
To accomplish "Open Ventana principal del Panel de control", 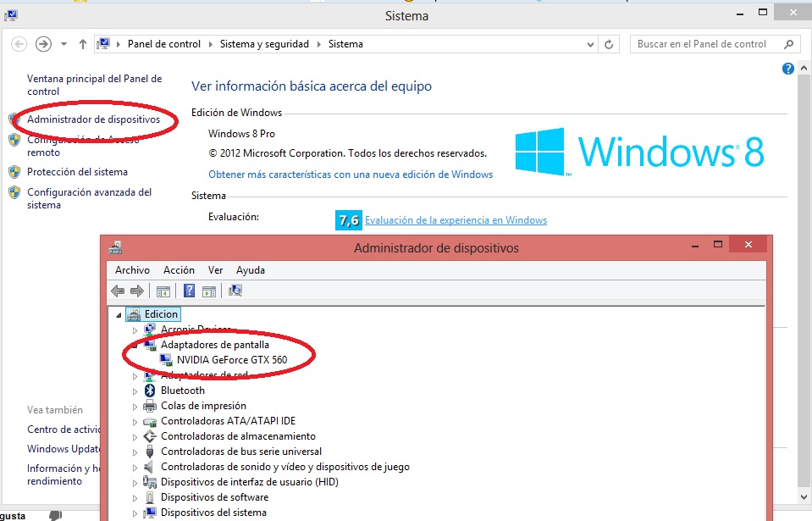I will click(x=94, y=85).
